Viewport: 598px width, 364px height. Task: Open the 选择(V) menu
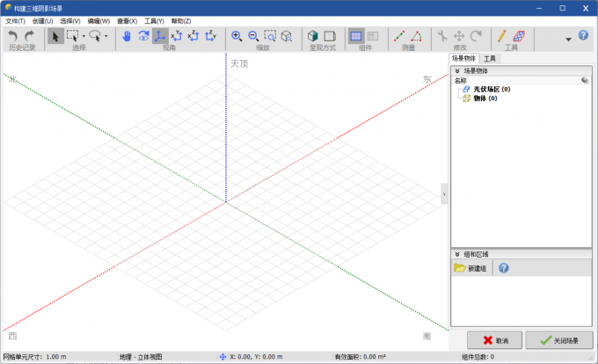(x=70, y=21)
